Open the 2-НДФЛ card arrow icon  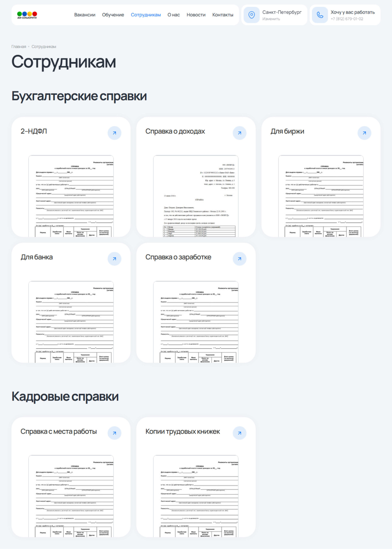tap(114, 133)
